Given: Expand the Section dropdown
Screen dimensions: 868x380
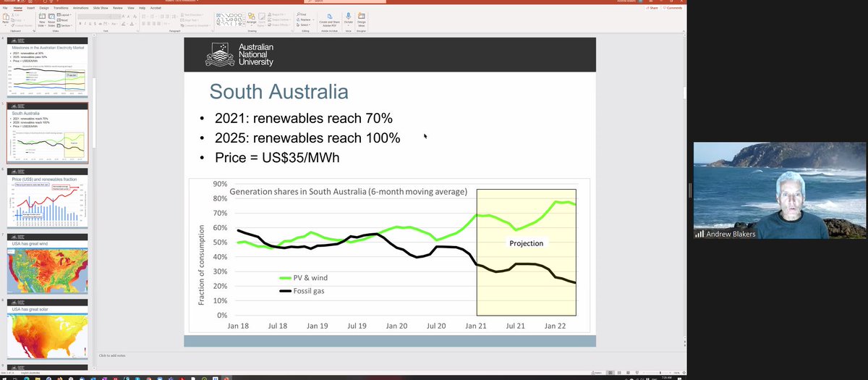Looking at the screenshot, I should pyautogui.click(x=64, y=25).
